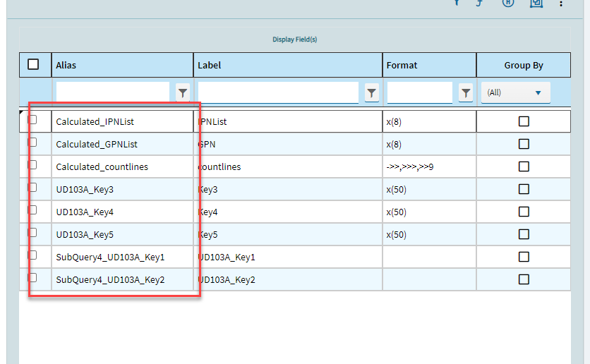Select the SubQuery4_UD103A_Key2 row checkbox
590x364 pixels.
point(32,277)
